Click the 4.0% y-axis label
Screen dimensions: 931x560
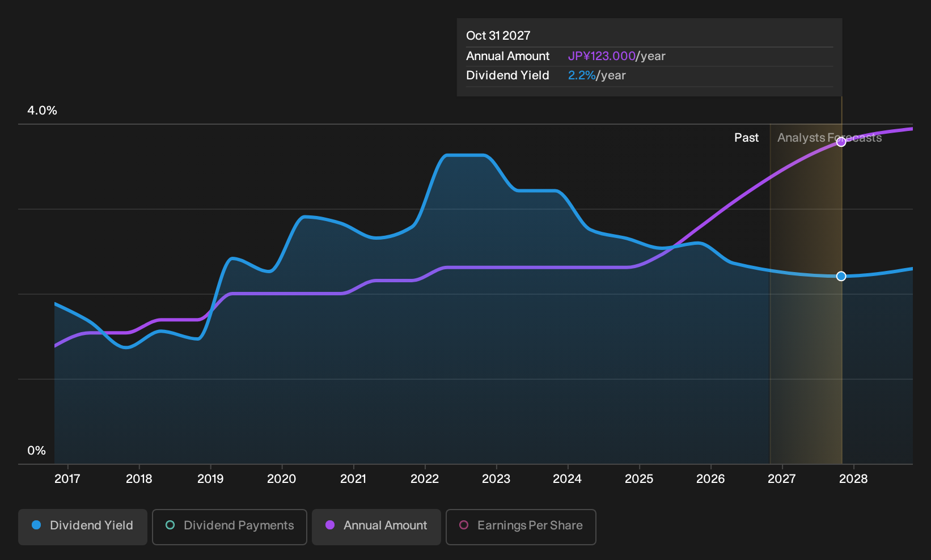point(43,111)
